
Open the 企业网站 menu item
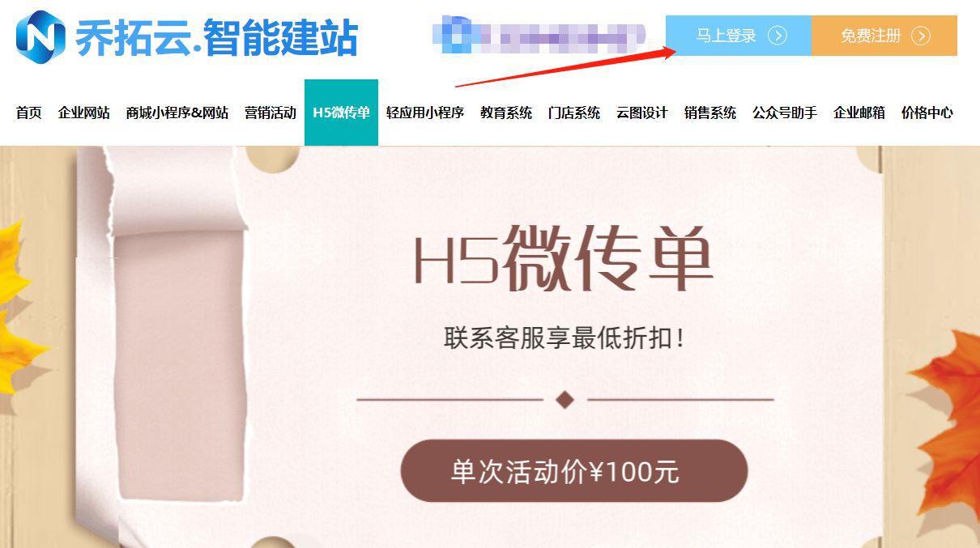coord(84,113)
